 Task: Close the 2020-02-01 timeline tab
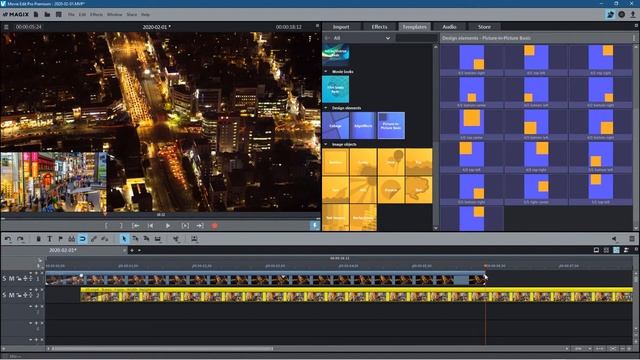(124, 250)
